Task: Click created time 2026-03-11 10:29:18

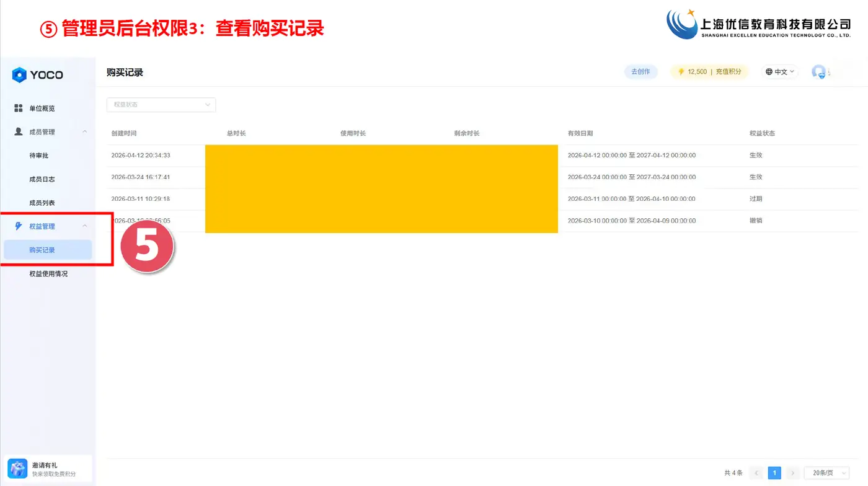Action: click(x=141, y=199)
